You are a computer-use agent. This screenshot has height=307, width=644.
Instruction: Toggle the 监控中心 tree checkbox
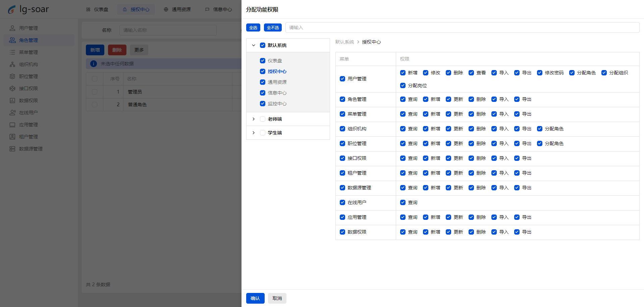coord(263,104)
